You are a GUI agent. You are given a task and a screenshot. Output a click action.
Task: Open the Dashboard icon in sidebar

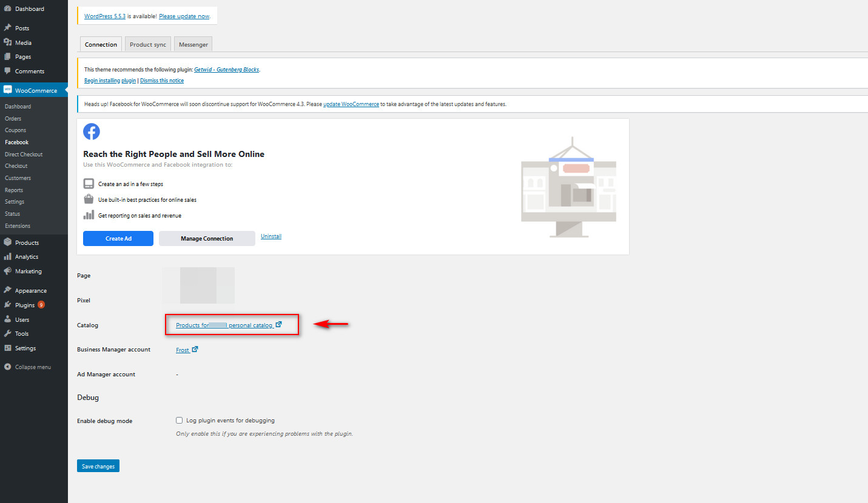[7, 9]
